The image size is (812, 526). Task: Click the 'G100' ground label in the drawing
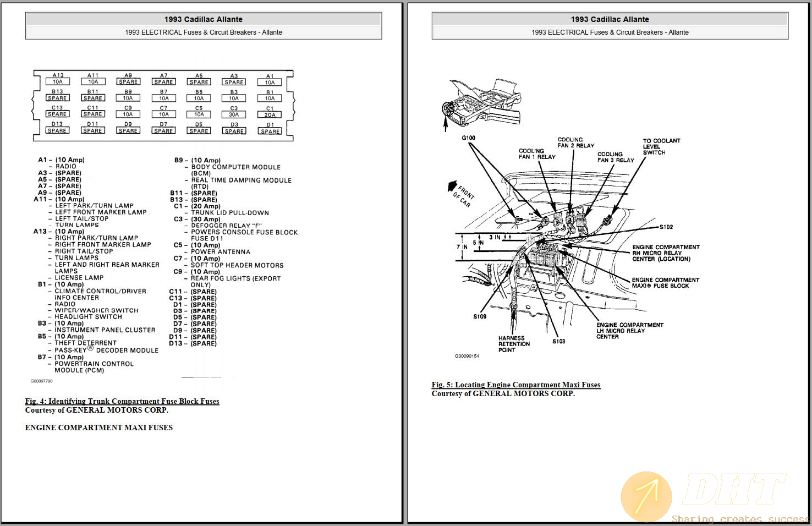(x=469, y=138)
